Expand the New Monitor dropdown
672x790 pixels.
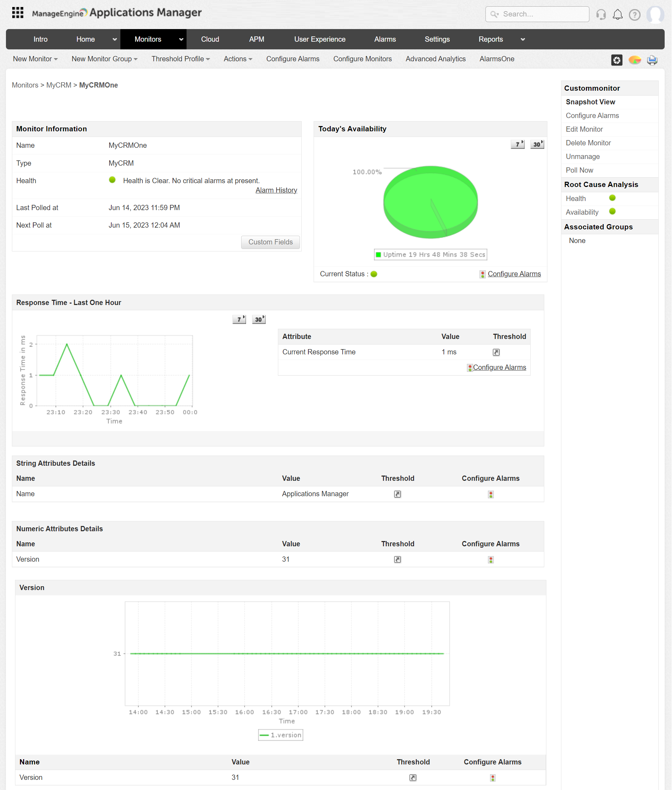(35, 59)
